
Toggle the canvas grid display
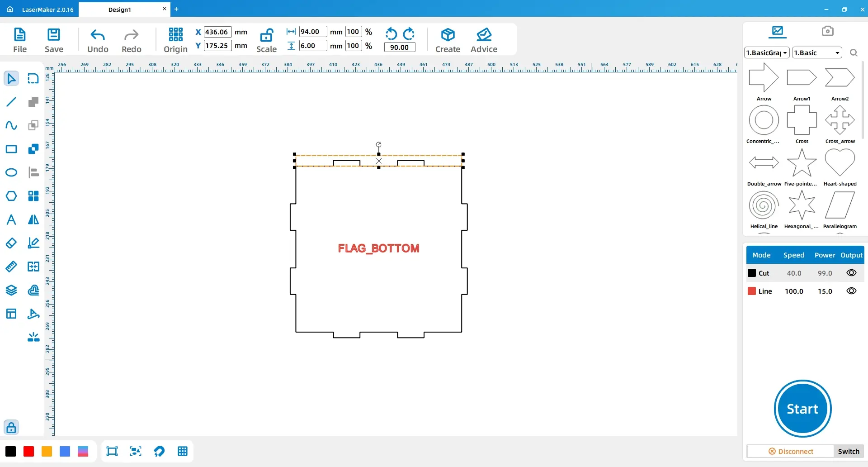183,451
